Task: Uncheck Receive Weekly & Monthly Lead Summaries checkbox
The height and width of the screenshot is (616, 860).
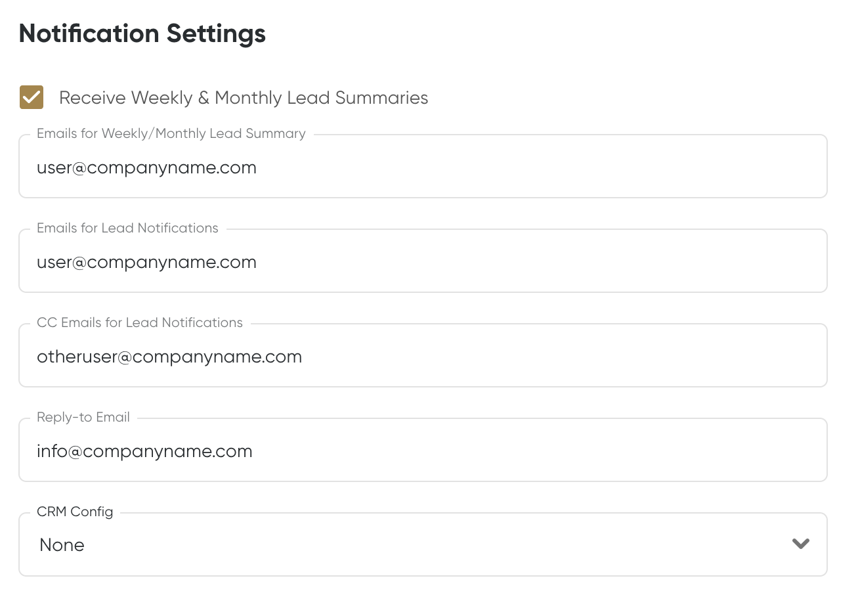Action: 32,97
